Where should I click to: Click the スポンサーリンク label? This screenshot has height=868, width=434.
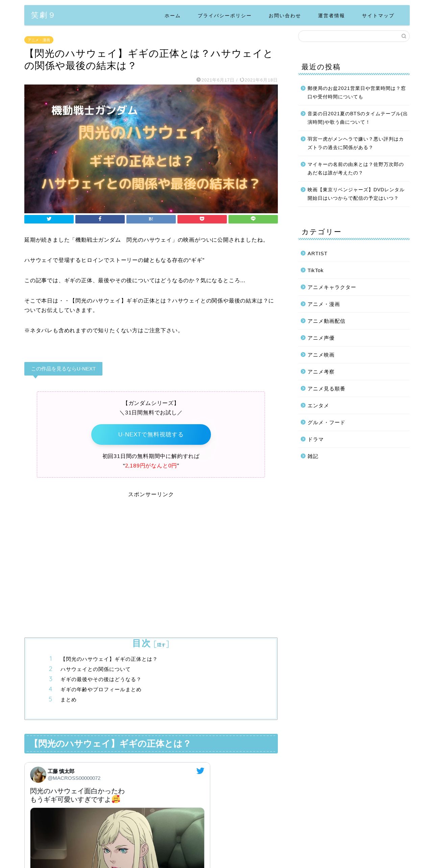point(151,495)
